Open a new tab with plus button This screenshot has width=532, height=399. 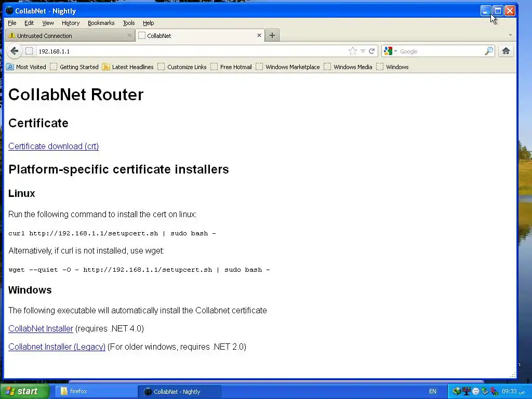point(272,35)
